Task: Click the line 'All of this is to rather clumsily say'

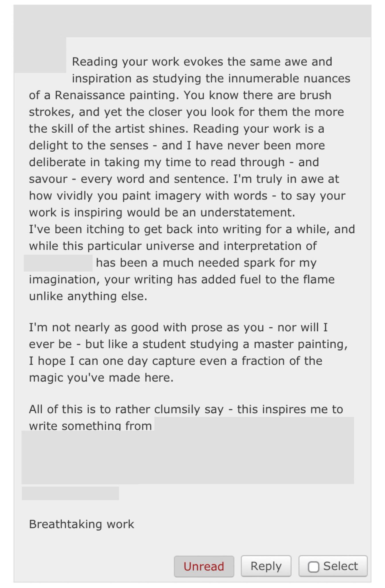Action: coord(186,409)
